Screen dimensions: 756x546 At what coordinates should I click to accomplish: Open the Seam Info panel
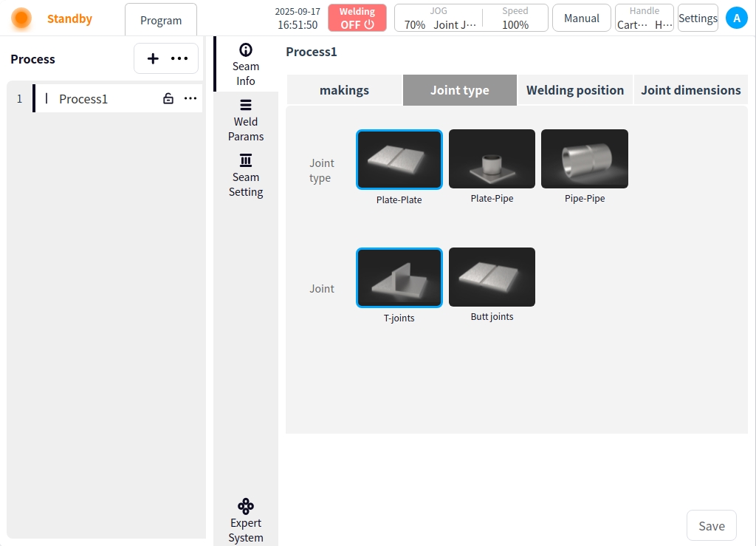click(246, 64)
